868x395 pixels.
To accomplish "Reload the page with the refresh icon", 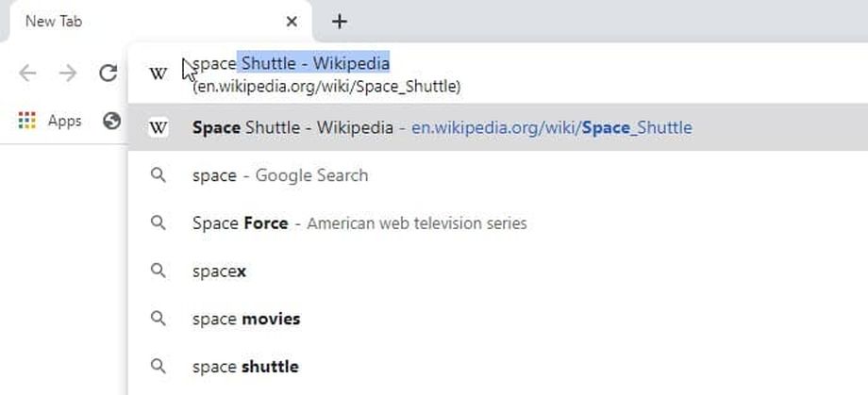I will 108,74.
